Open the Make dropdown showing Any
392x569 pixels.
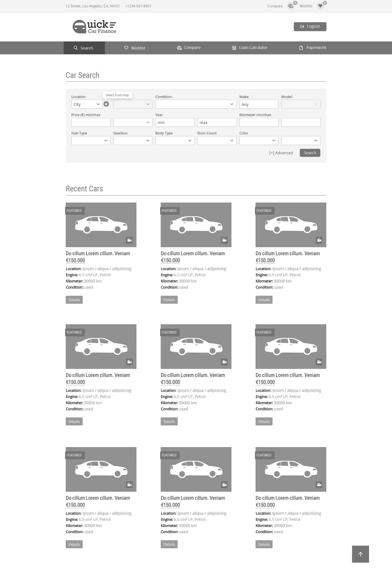[x=259, y=104]
